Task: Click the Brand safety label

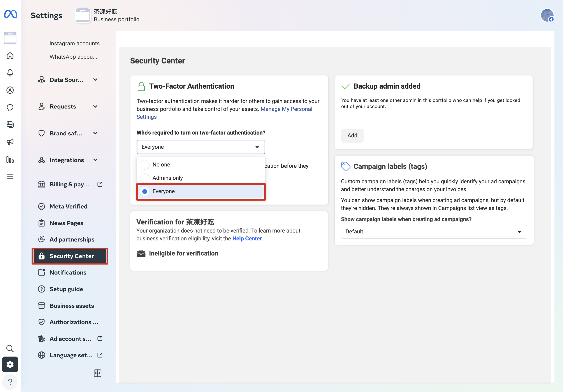Action: 66,133
